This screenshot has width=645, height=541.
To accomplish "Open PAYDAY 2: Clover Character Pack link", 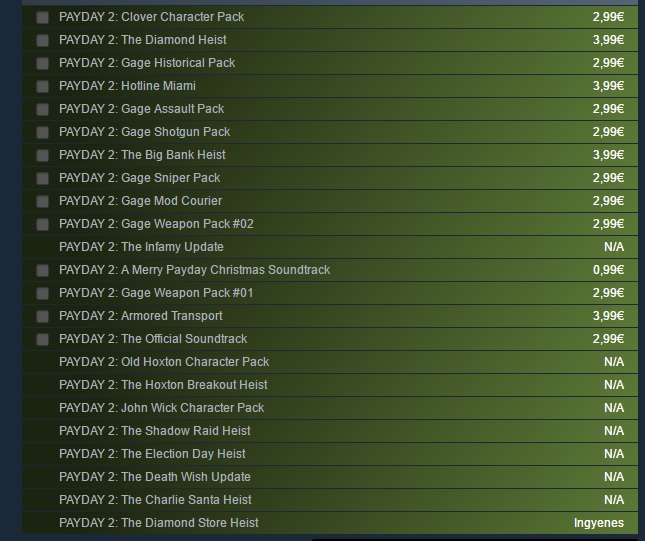I will pyautogui.click(x=151, y=17).
